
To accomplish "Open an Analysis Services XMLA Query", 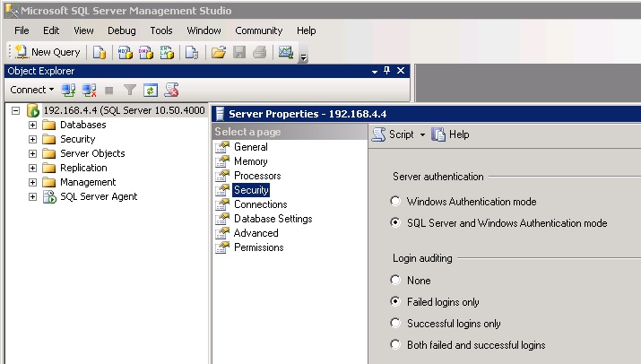I will pos(167,52).
